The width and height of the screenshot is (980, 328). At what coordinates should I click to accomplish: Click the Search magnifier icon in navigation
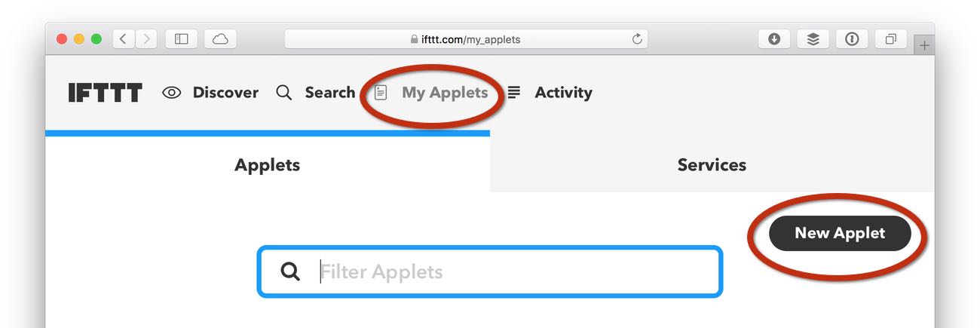pyautogui.click(x=283, y=93)
